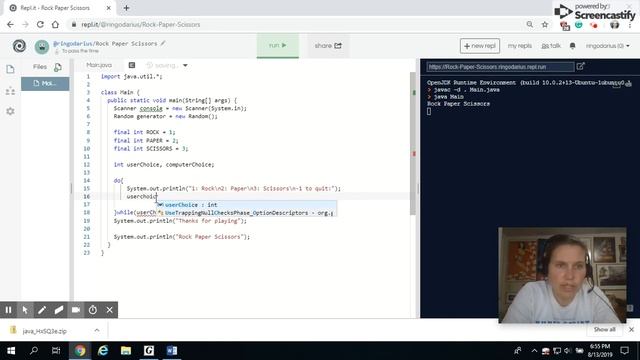
Task: Go back in browser history
Action: point(10,24)
